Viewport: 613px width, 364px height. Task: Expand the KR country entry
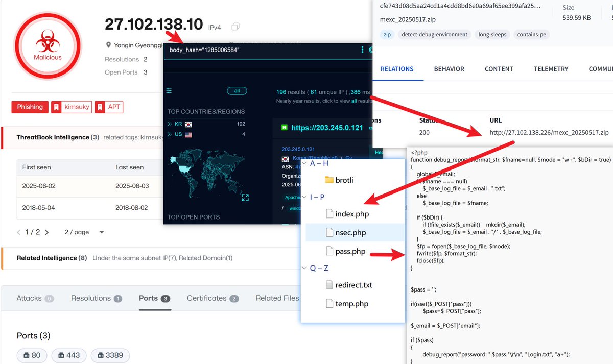170,124
